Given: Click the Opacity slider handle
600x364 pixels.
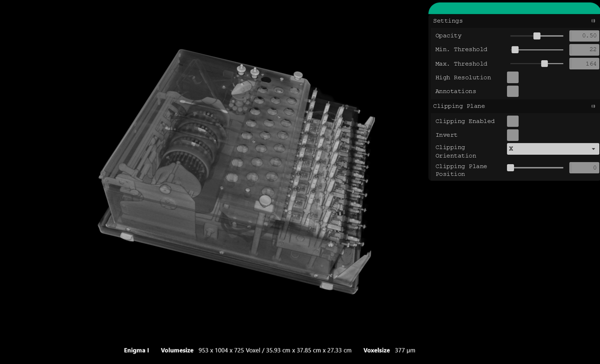Looking at the screenshot, I should click(537, 36).
